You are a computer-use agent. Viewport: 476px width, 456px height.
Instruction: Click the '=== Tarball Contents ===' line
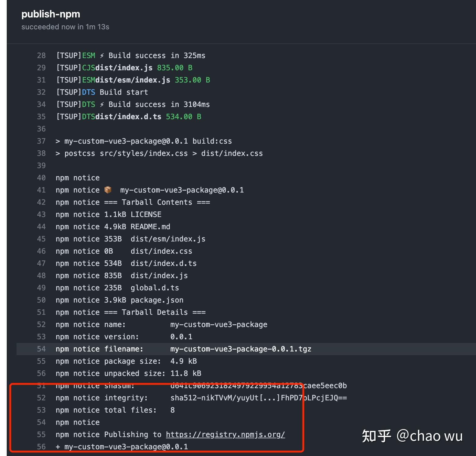[133, 202]
